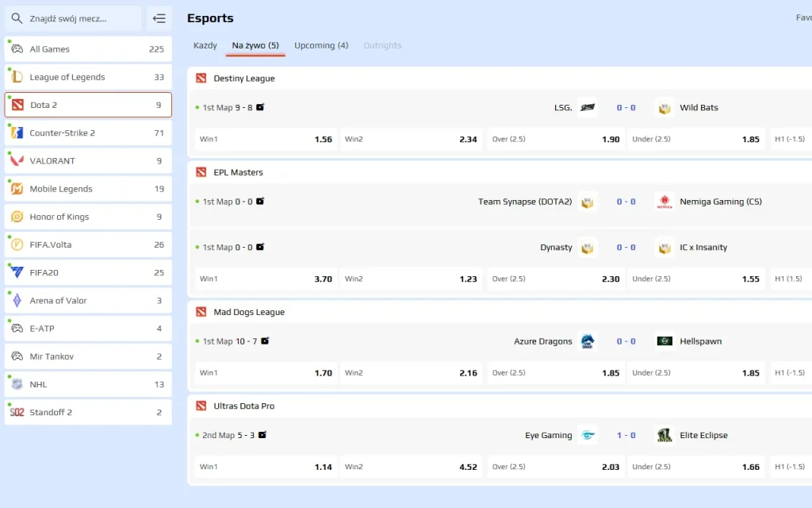Click the '2nd Map 5 - 3' status text

pyautogui.click(x=228, y=435)
